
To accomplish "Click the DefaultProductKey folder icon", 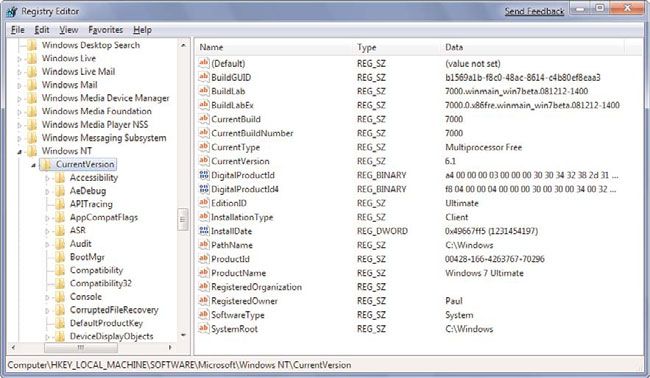I will pos(60,323).
